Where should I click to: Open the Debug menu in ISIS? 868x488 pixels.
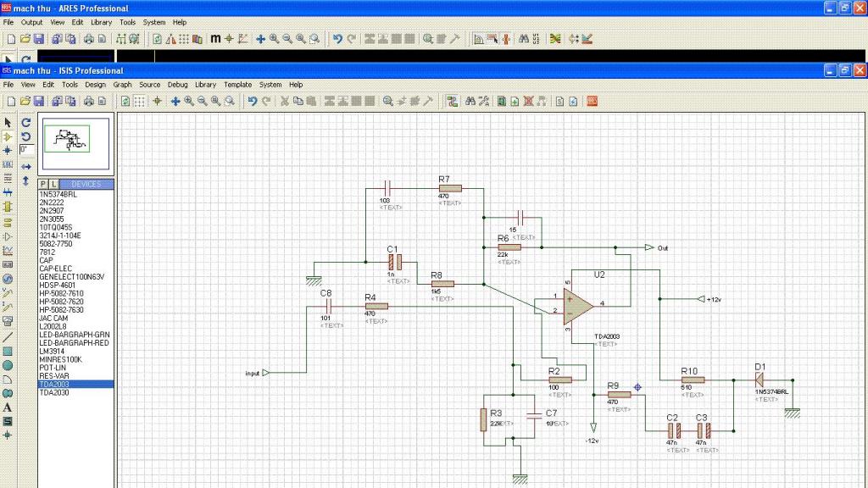[177, 85]
